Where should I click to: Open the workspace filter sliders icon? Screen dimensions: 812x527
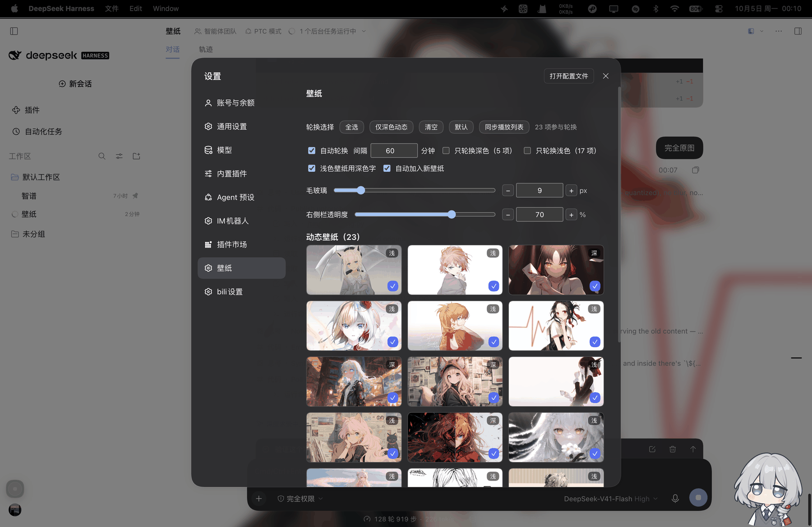click(119, 156)
